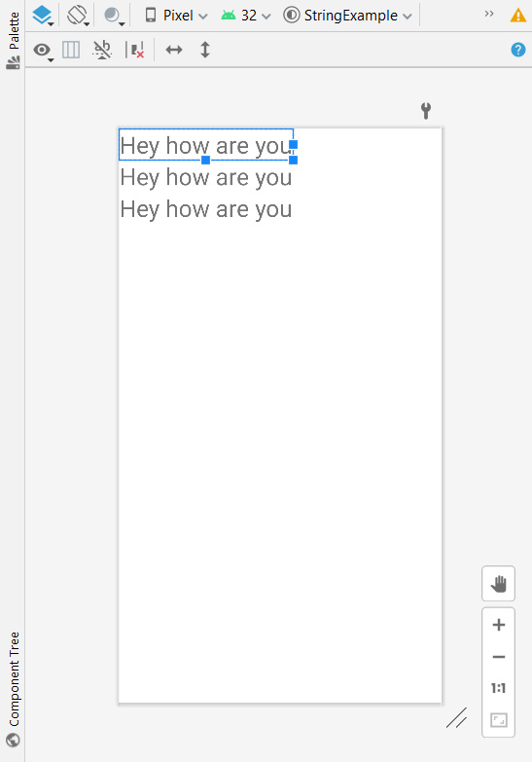Open the layout warnings indicator
Screen dimensions: 532x762
[x=518, y=16]
